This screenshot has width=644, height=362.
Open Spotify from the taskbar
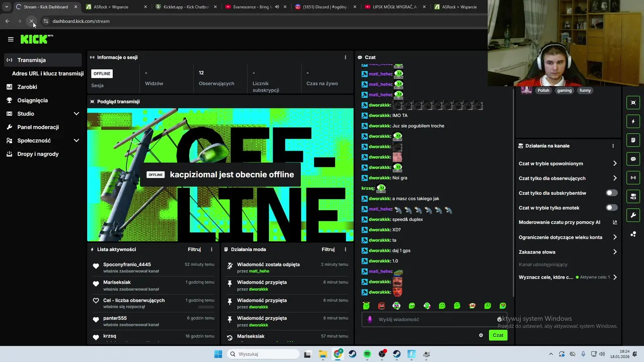coord(367,354)
